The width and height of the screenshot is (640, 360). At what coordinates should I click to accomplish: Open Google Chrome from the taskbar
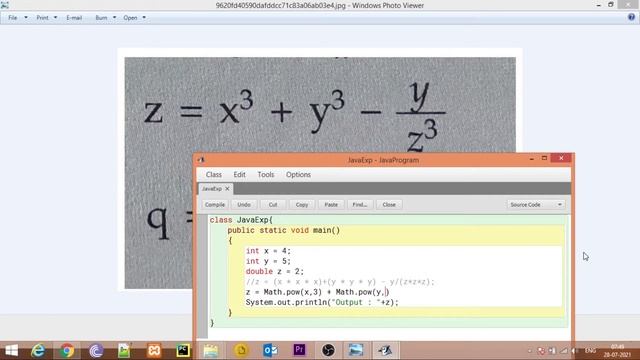click(x=67, y=351)
